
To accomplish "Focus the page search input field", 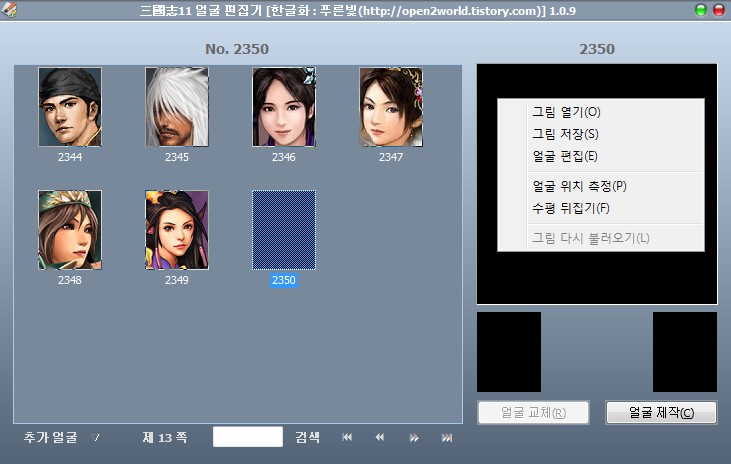I will (248, 437).
